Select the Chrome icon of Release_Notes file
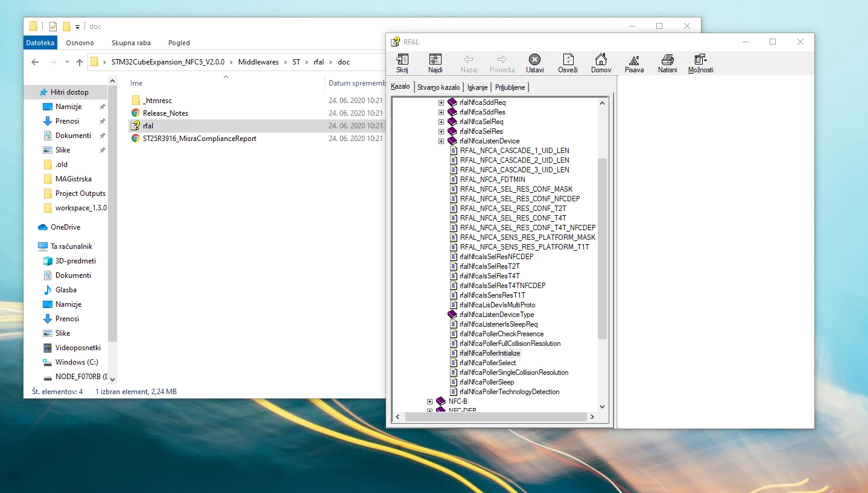 (136, 113)
